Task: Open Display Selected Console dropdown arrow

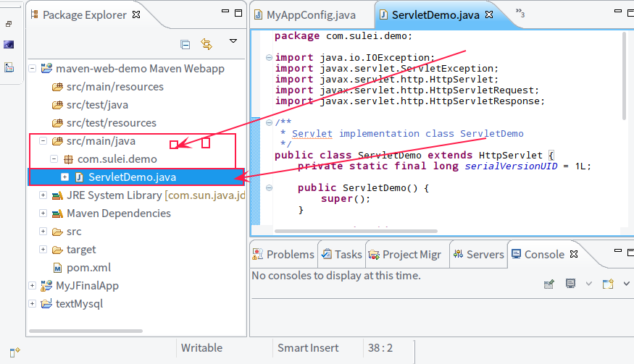Action: click(x=588, y=284)
